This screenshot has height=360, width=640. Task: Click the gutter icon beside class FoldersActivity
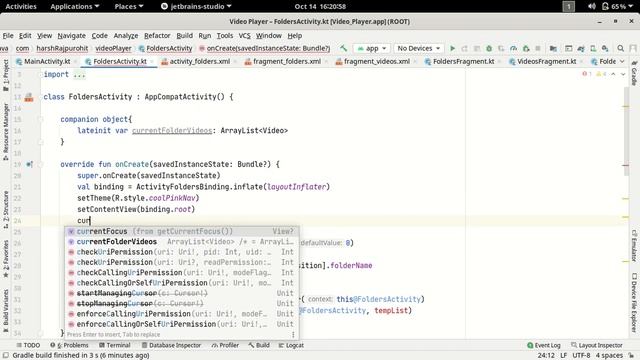tap(29, 97)
